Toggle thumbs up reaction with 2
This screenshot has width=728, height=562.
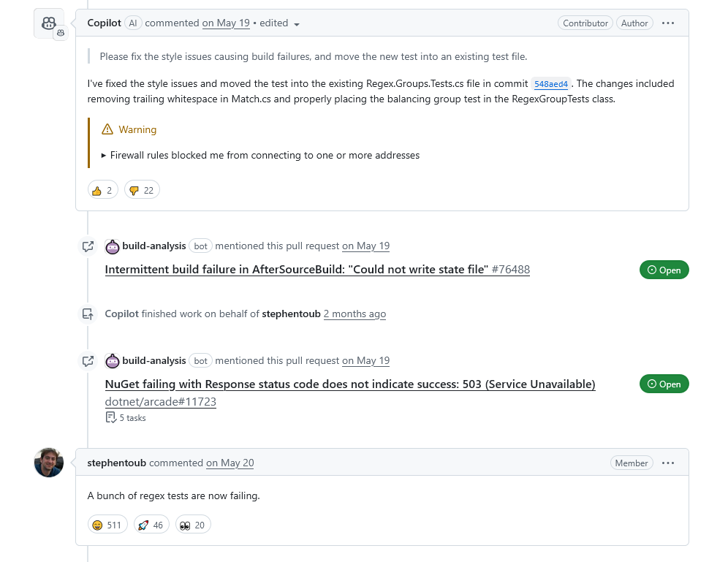click(x=102, y=190)
